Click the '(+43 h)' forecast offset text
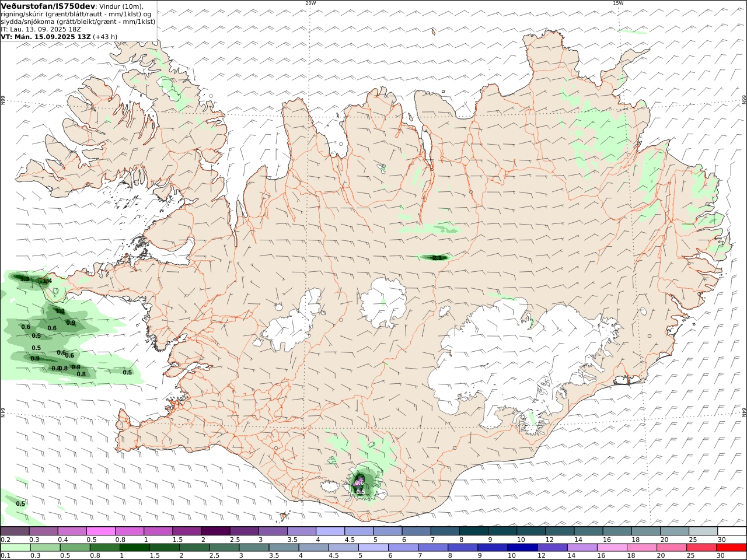Viewport: 747px width, 560px height. click(105, 37)
